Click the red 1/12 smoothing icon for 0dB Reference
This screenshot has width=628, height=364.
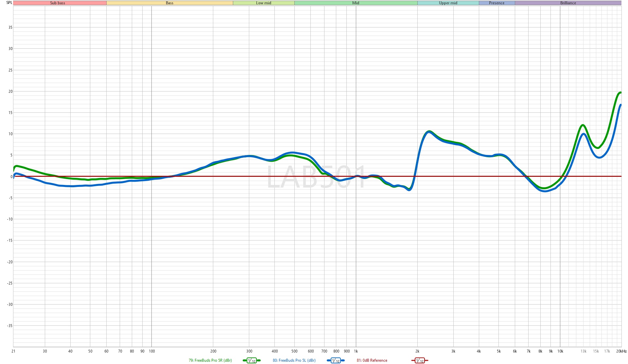point(420,360)
